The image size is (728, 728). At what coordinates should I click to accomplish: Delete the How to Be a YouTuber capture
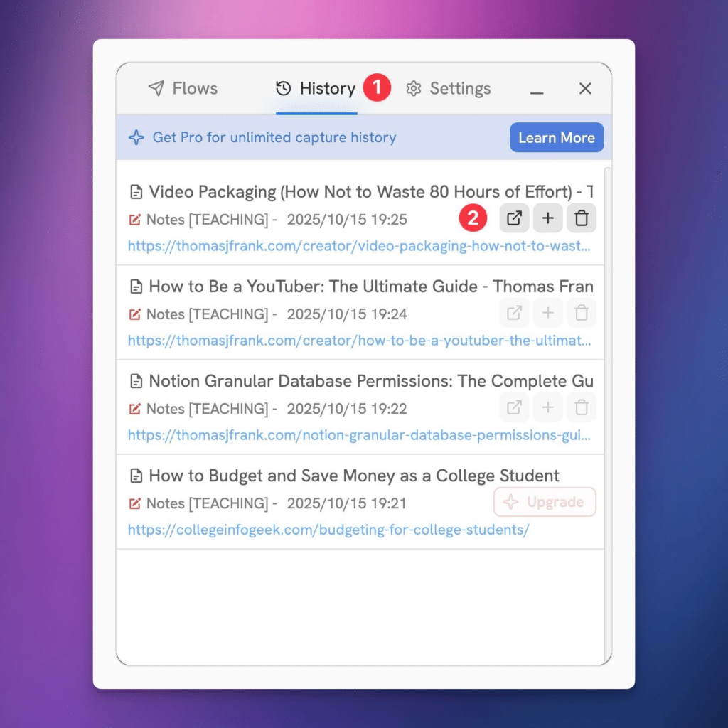(582, 314)
